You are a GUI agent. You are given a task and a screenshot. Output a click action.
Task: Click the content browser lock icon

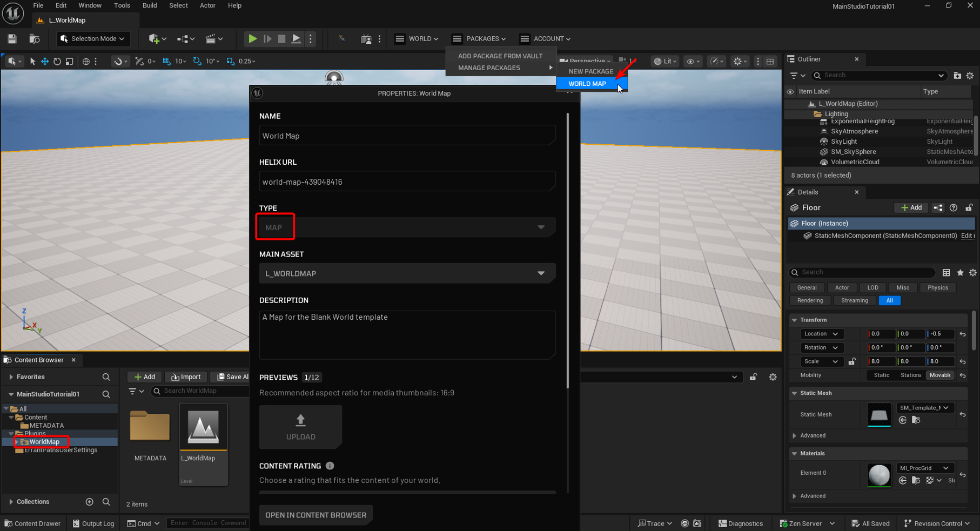coord(753,377)
